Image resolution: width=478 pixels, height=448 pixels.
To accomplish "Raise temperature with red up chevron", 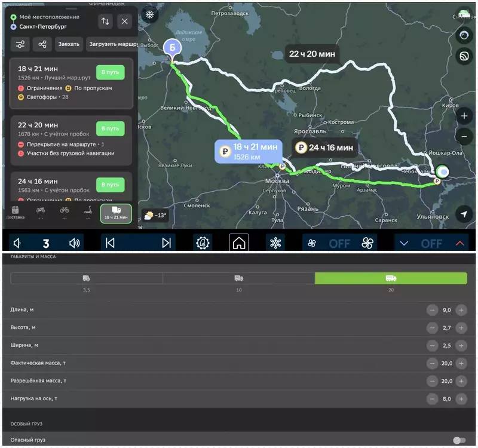I will point(460,244).
